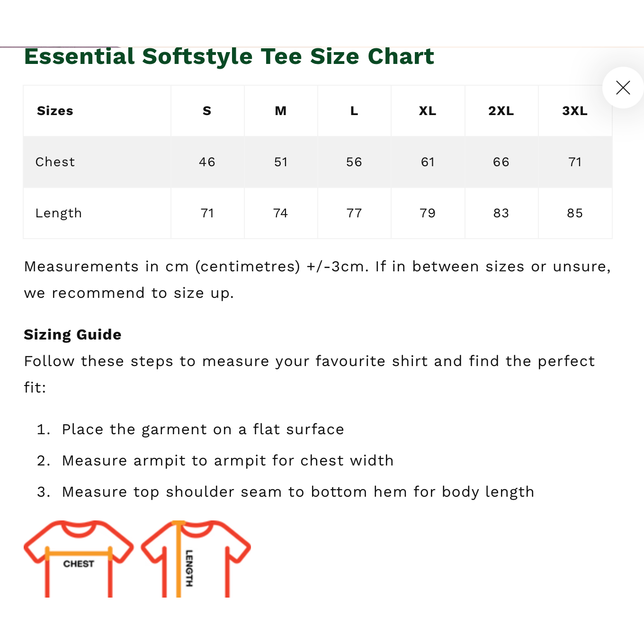Click the Sizes header cell
The width and height of the screenshot is (644, 644).
[55, 111]
